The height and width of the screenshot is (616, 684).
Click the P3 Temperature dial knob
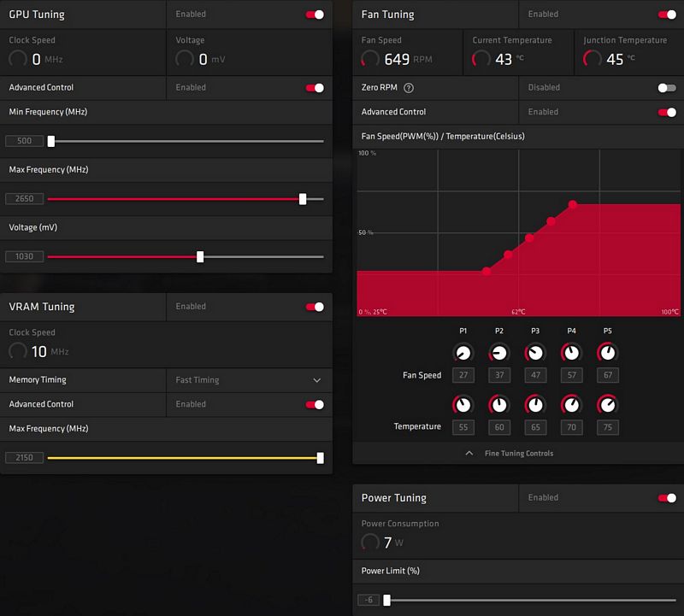click(535, 405)
